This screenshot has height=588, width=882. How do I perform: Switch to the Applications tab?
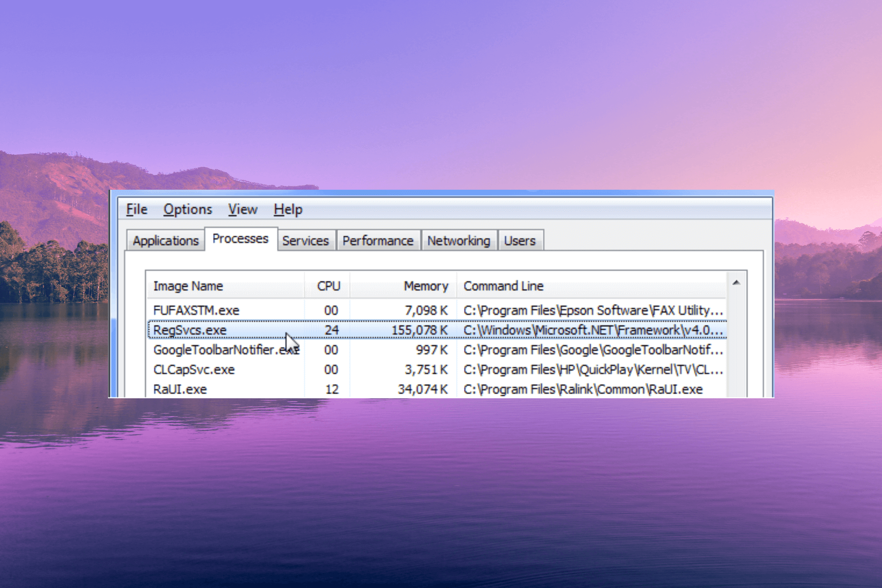coord(165,241)
